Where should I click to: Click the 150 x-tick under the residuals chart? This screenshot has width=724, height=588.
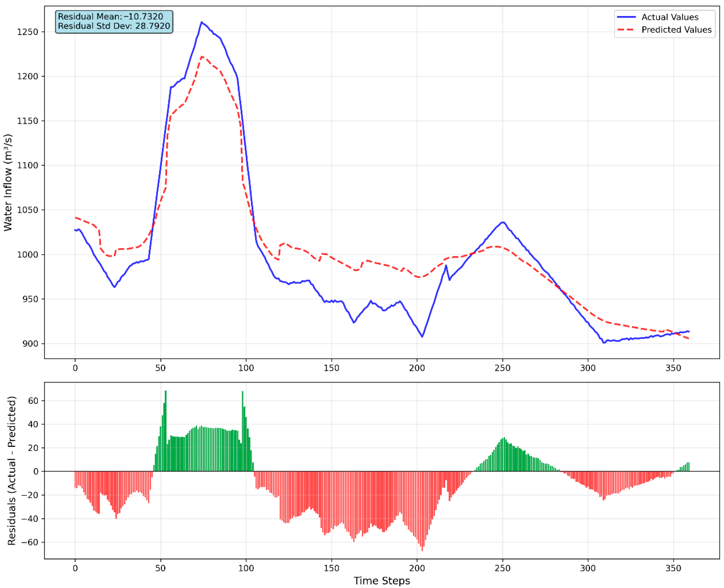(331, 569)
